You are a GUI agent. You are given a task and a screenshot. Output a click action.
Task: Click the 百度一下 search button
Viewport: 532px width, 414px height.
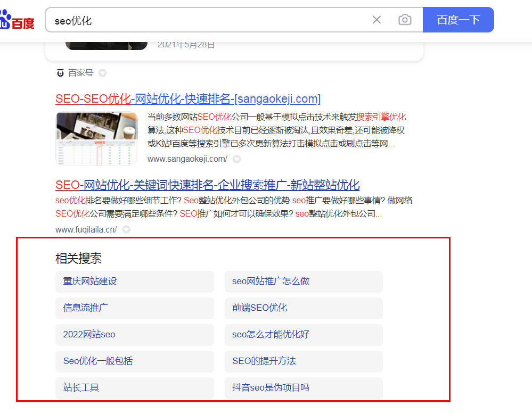click(459, 20)
